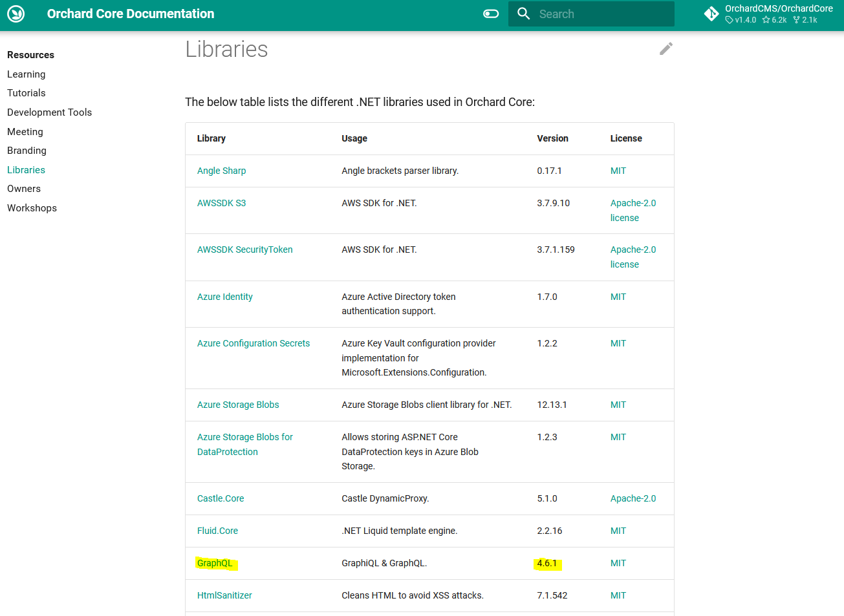Open the Fluid.Core library link
The height and width of the screenshot is (616, 844).
pos(218,531)
